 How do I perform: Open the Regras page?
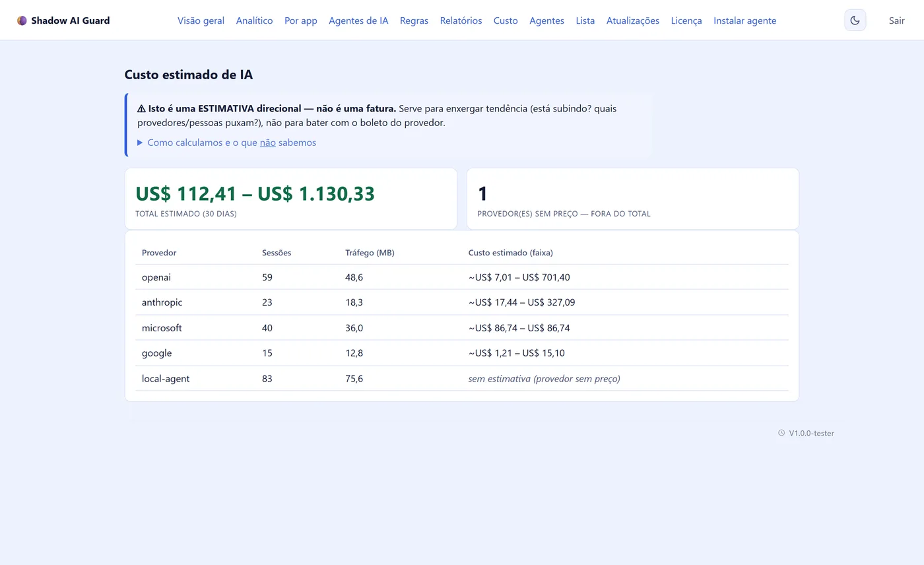414,20
